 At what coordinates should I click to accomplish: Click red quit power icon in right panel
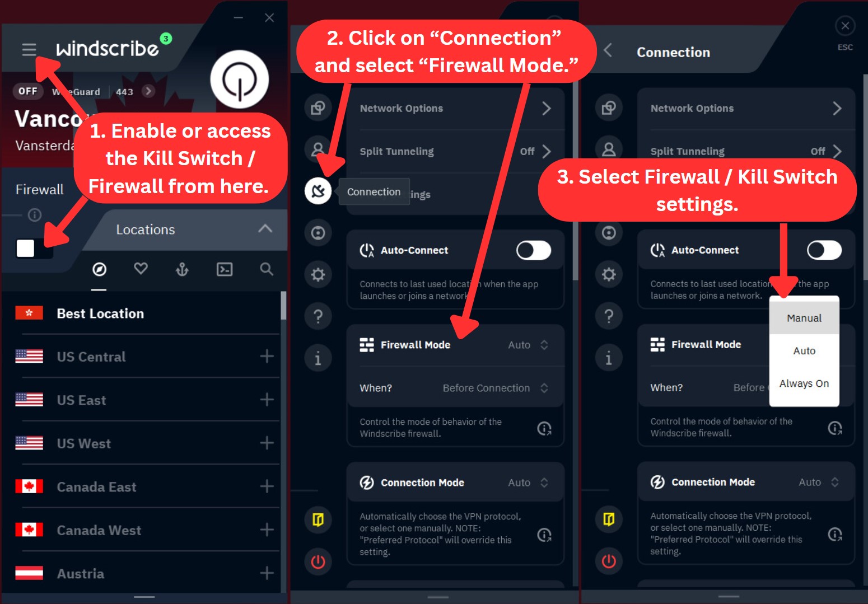click(x=609, y=561)
